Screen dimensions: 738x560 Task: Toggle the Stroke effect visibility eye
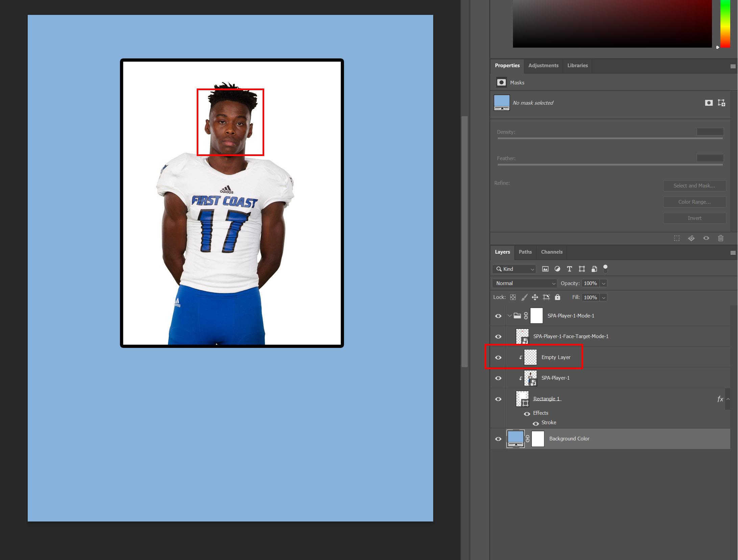coord(536,423)
